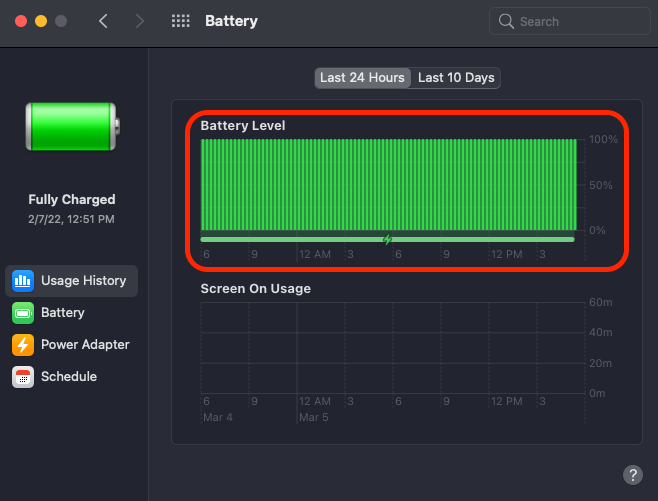The height and width of the screenshot is (501, 658).
Task: Click the Battery Level chart bars
Action: (389, 185)
